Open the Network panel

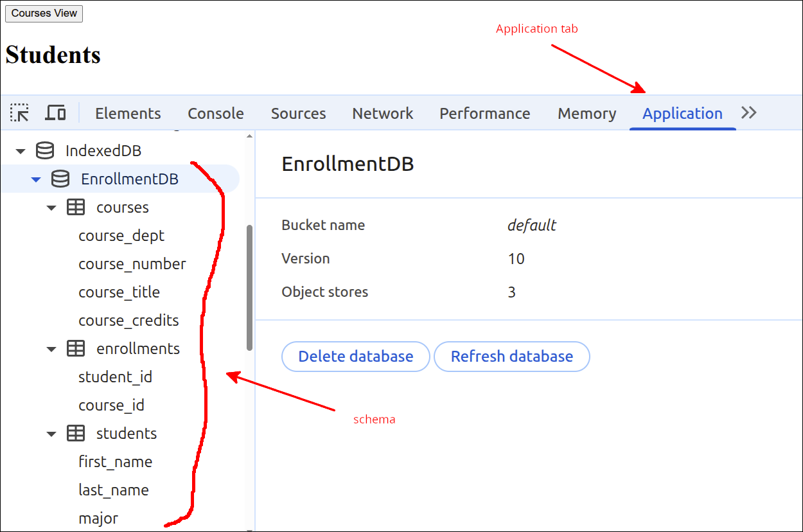point(382,113)
